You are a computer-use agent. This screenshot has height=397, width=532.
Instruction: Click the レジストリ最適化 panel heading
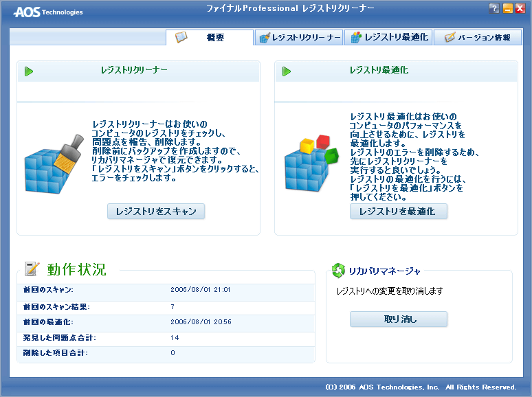(379, 70)
